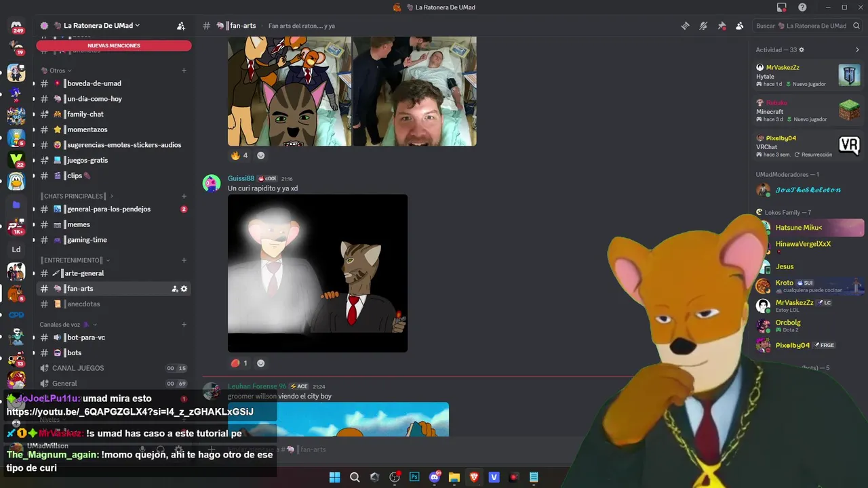Add channel to Canales de voz
Viewport: 868px width, 488px height.
[184, 325]
